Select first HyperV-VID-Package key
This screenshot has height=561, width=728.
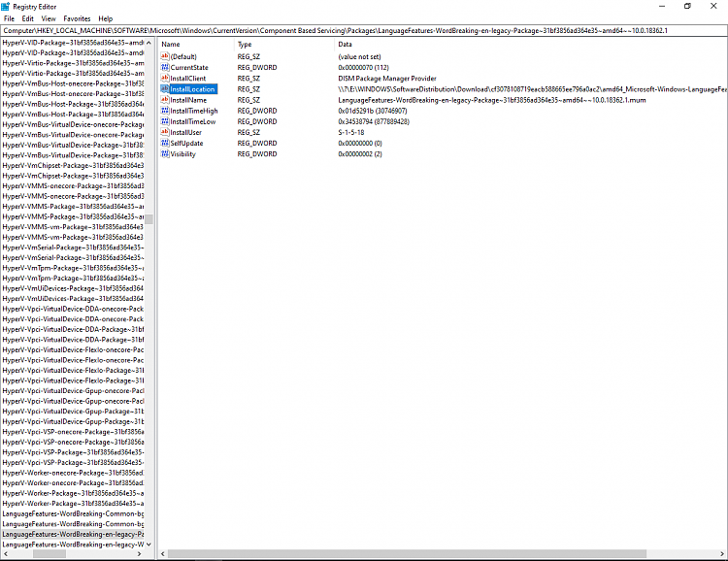73,43
